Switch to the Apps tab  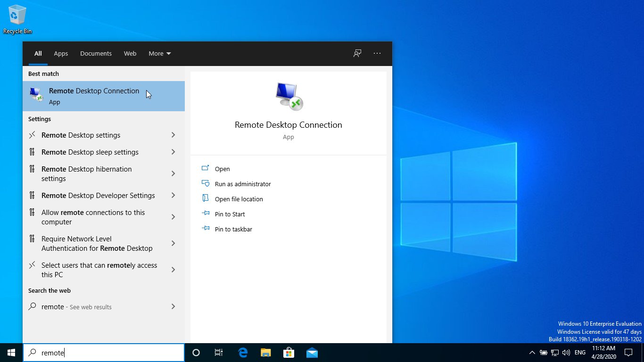coord(61,53)
